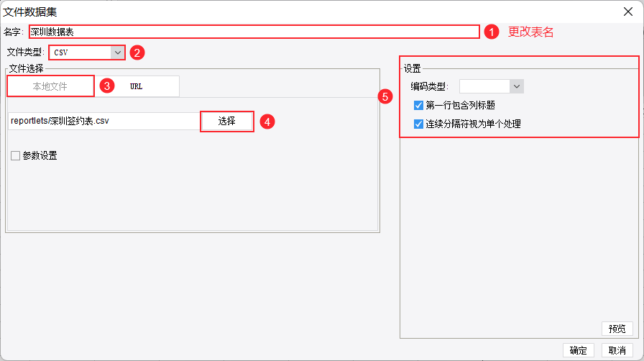
Task: Switch to the 本地文件 tab
Action: pos(50,86)
